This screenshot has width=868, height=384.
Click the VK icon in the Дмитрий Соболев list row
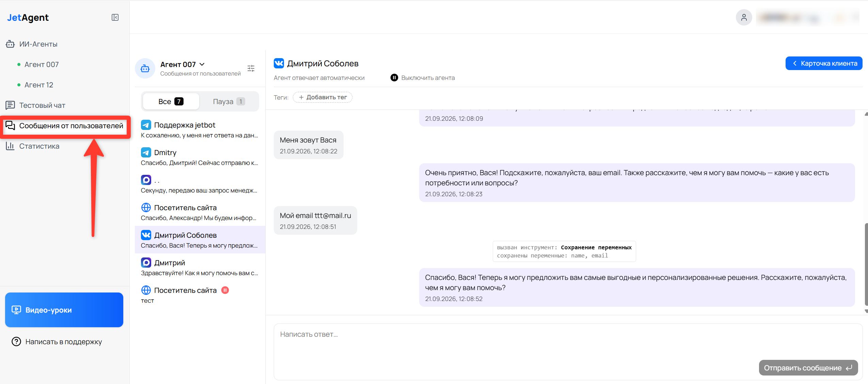pyautogui.click(x=146, y=235)
